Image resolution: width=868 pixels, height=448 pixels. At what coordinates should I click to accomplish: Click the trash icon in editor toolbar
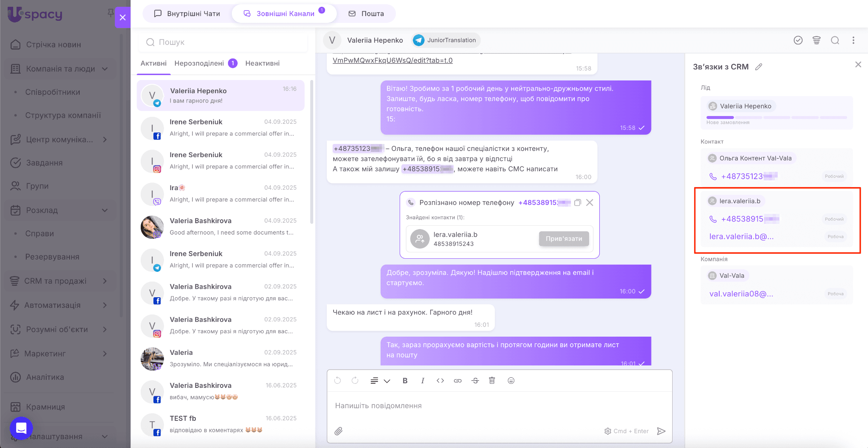[492, 381]
